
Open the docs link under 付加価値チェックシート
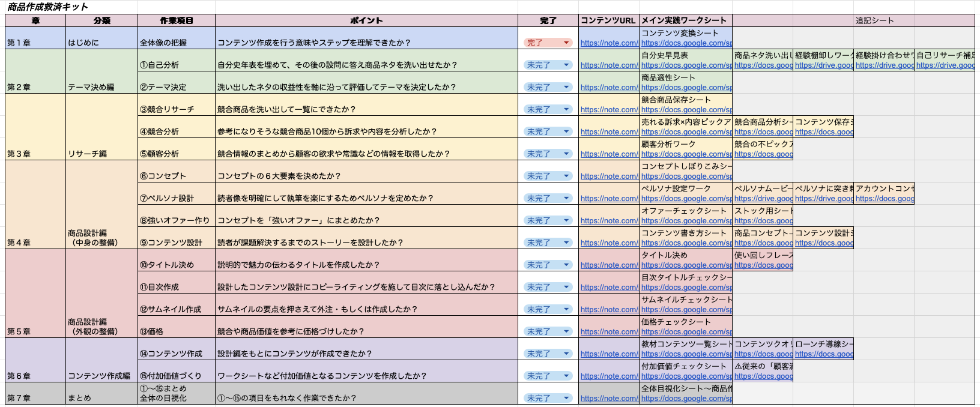tap(686, 376)
